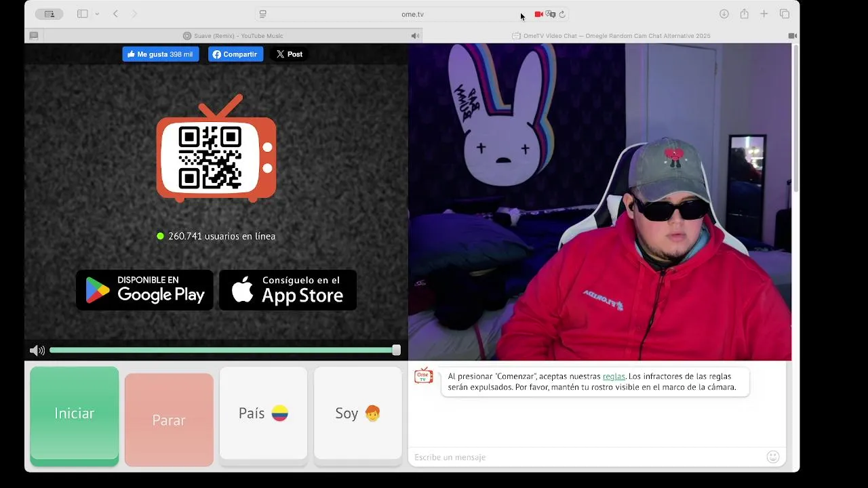The image size is (868, 488).
Task: Expand the sidebar tab group chevron
Action: [x=97, y=14]
